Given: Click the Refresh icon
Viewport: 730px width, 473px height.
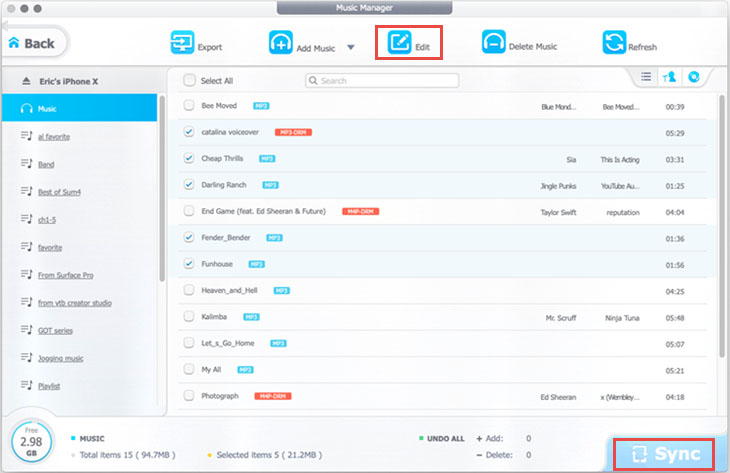Looking at the screenshot, I should [x=614, y=42].
